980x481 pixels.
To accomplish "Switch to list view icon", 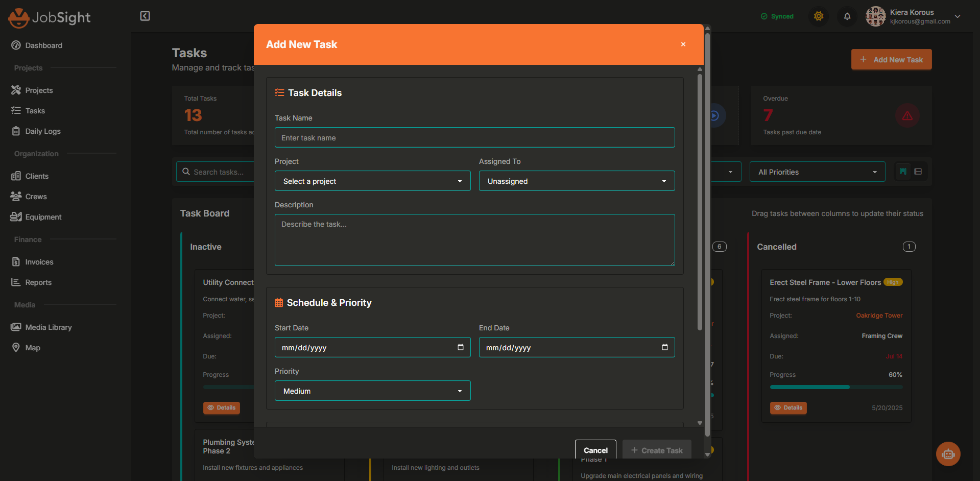I will (918, 172).
